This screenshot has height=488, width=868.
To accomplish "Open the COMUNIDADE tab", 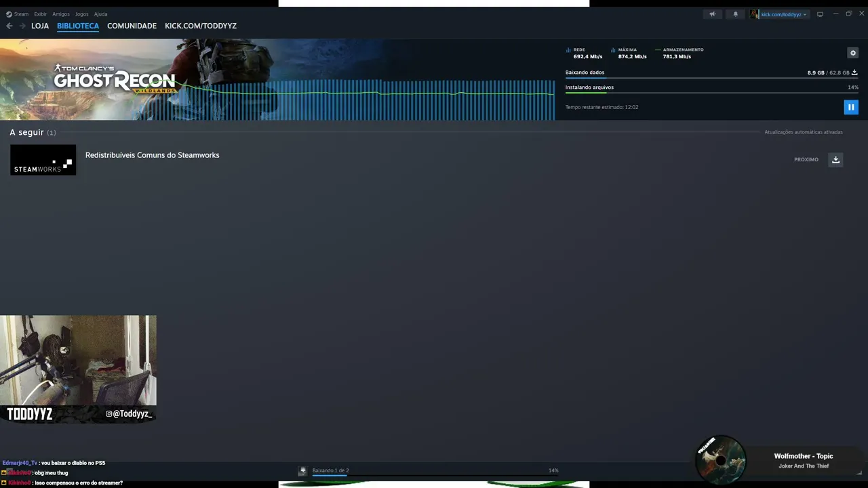I will [x=132, y=26].
